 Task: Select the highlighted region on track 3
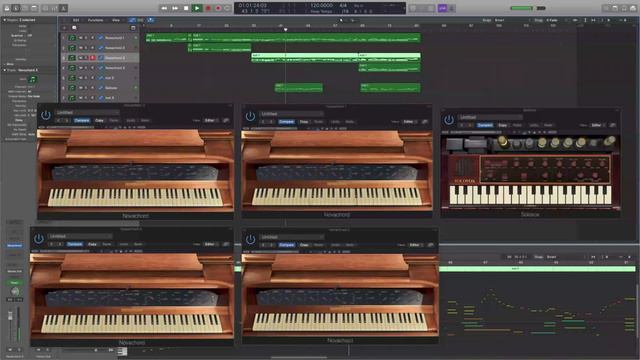coord(305,58)
